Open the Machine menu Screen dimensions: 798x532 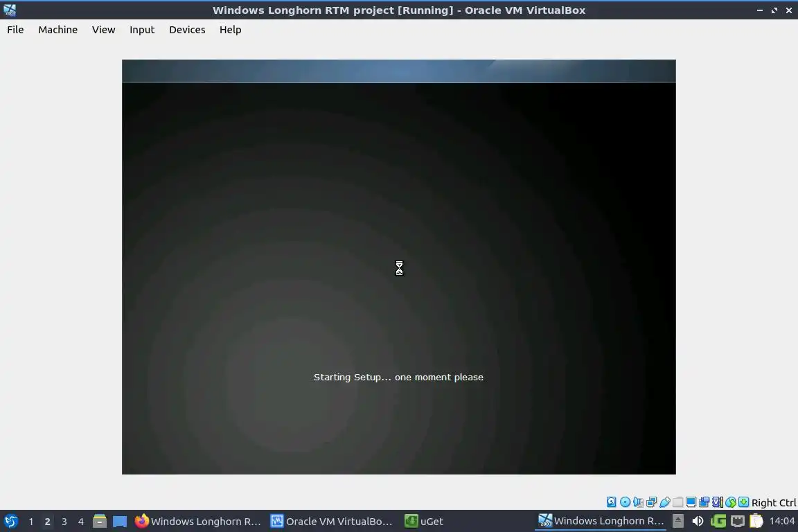pyautogui.click(x=58, y=30)
